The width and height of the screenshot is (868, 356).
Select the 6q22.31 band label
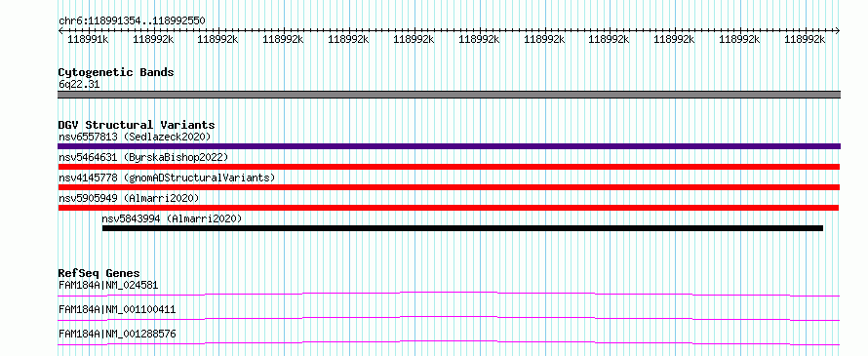tap(79, 84)
